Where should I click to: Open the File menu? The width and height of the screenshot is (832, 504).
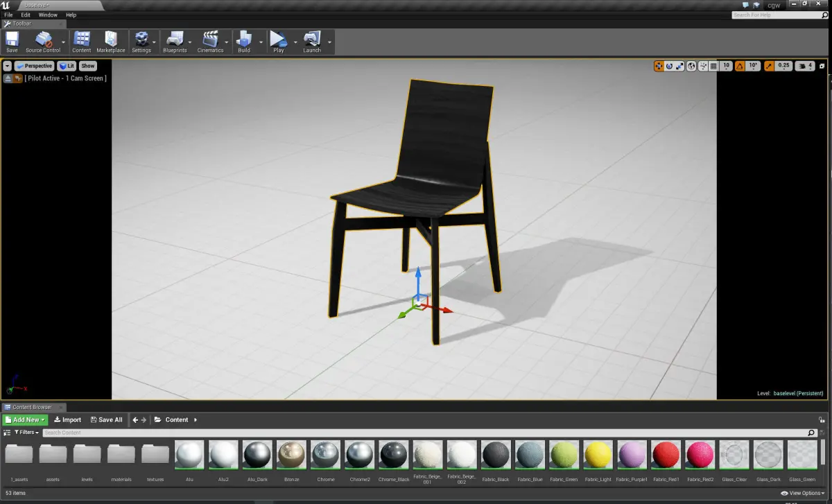click(x=8, y=15)
